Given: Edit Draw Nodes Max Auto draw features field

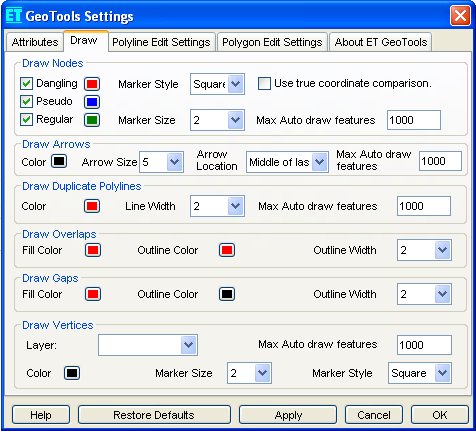Looking at the screenshot, I should [414, 120].
